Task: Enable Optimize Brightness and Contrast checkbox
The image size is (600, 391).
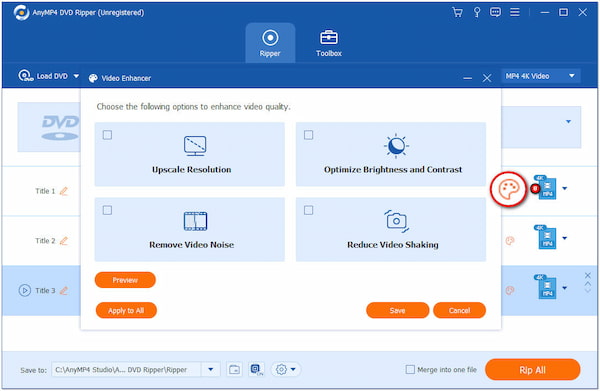Action: (x=308, y=135)
